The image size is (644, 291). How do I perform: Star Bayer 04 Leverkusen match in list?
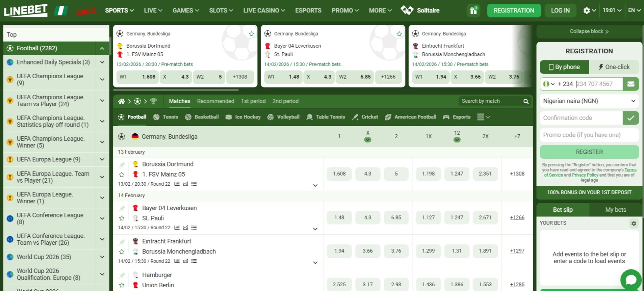(122, 218)
